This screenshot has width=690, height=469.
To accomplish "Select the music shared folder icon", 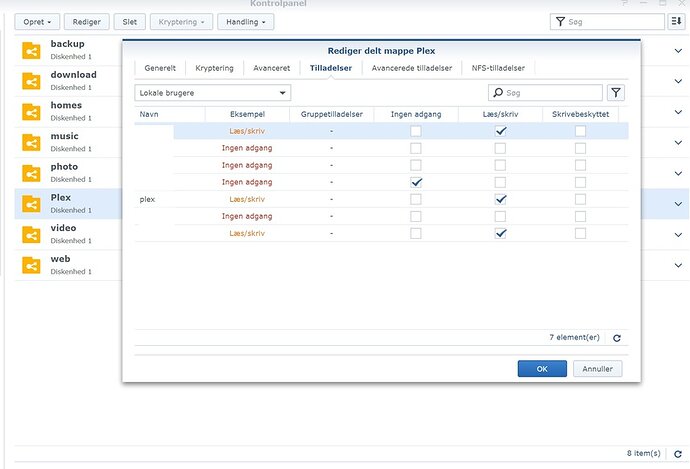I will 31,143.
